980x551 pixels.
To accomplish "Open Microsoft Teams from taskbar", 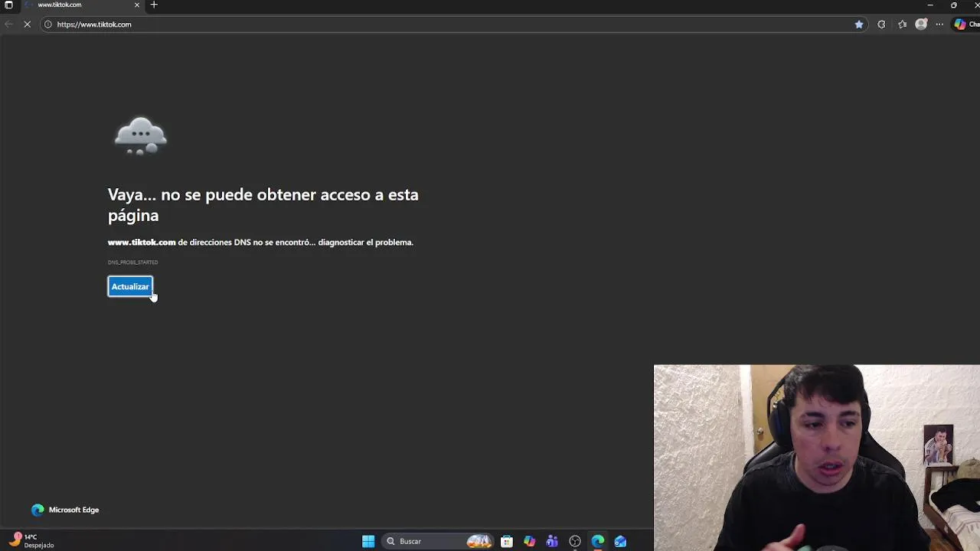I will 552,541.
